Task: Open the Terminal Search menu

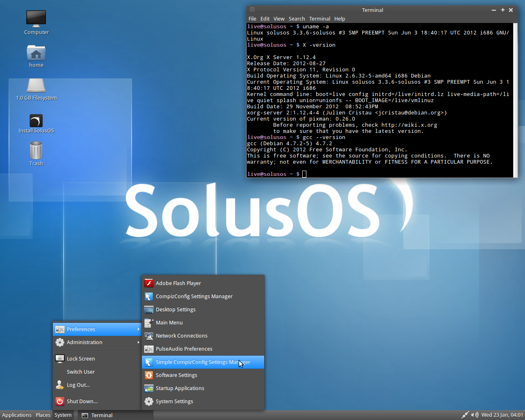Action: 297,18
